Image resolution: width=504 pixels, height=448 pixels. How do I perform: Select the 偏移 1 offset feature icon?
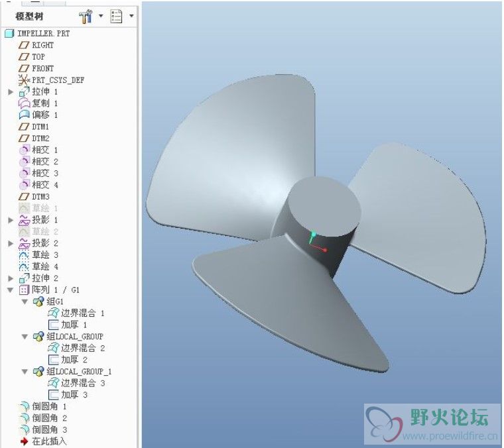pos(24,115)
